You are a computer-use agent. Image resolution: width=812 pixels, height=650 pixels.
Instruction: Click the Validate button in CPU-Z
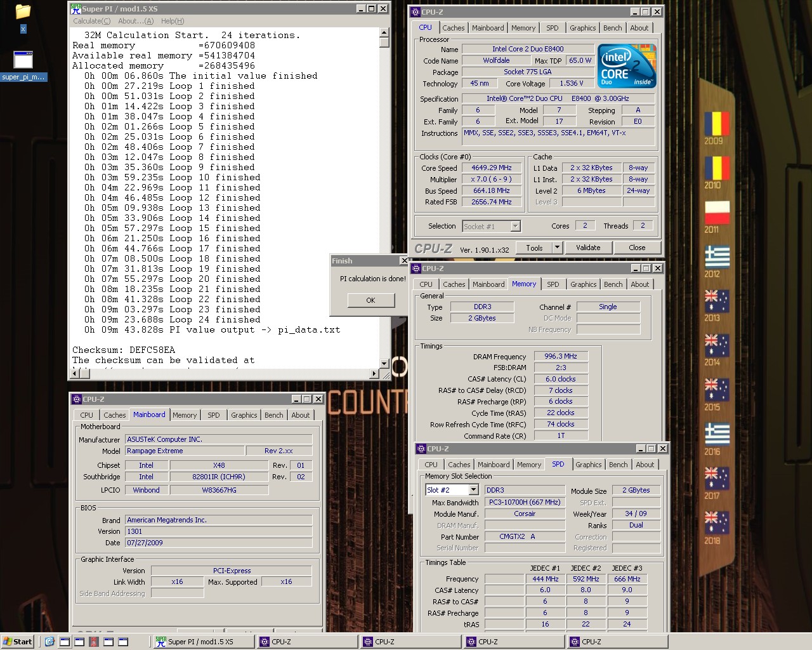588,248
